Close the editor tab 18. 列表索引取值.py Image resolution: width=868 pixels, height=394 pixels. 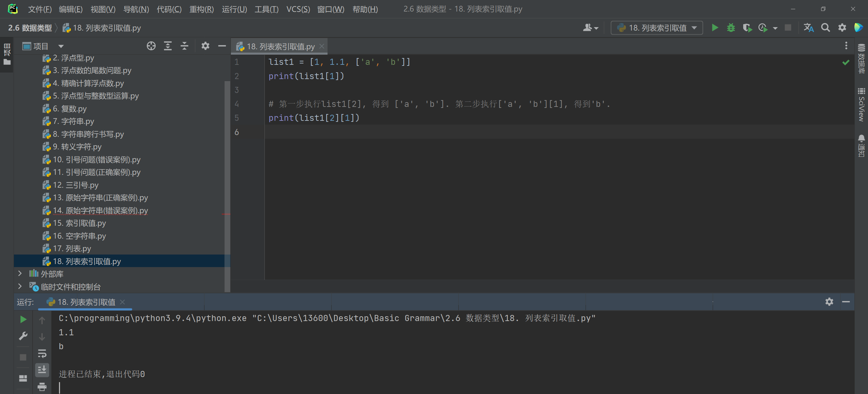(x=322, y=46)
